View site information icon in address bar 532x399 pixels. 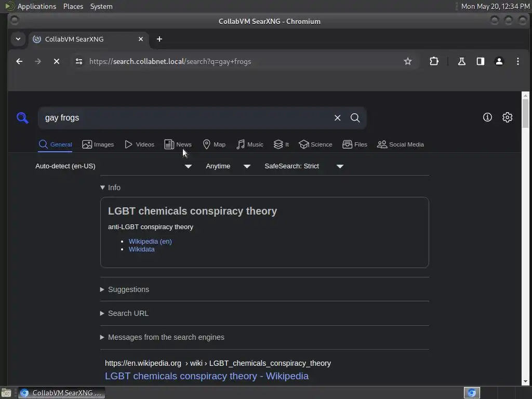click(x=79, y=61)
